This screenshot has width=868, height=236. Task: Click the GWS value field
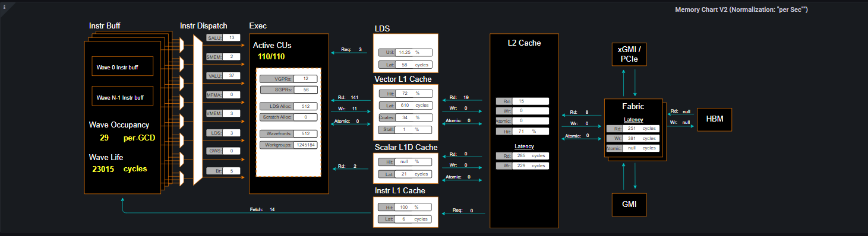(232, 151)
